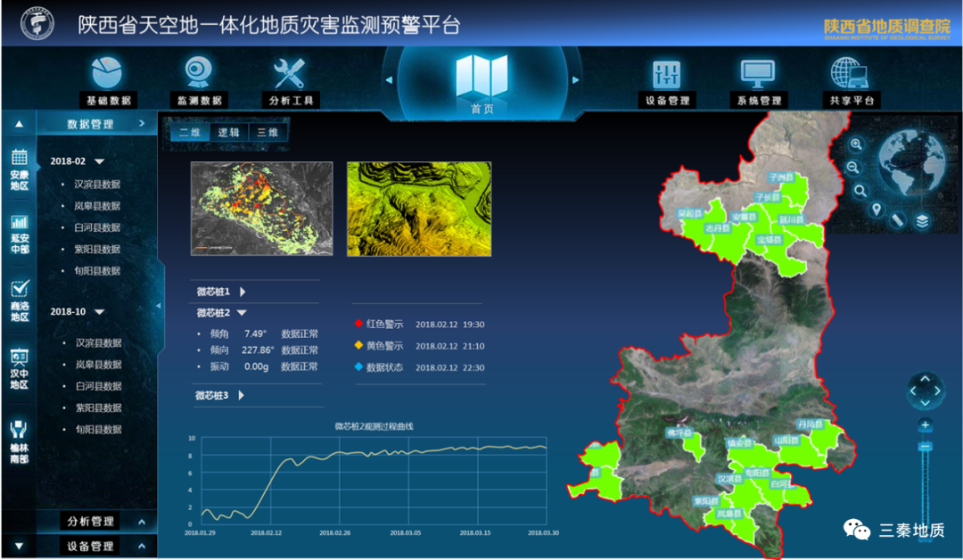The height and width of the screenshot is (560, 963).
Task: Open 汉滨县数据 under 2018-02
Action: [97, 185]
